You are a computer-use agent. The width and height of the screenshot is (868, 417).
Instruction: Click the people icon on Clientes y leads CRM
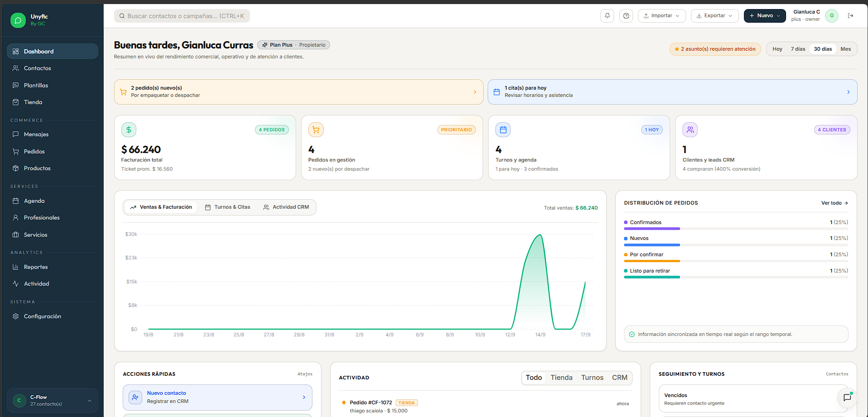pyautogui.click(x=690, y=130)
